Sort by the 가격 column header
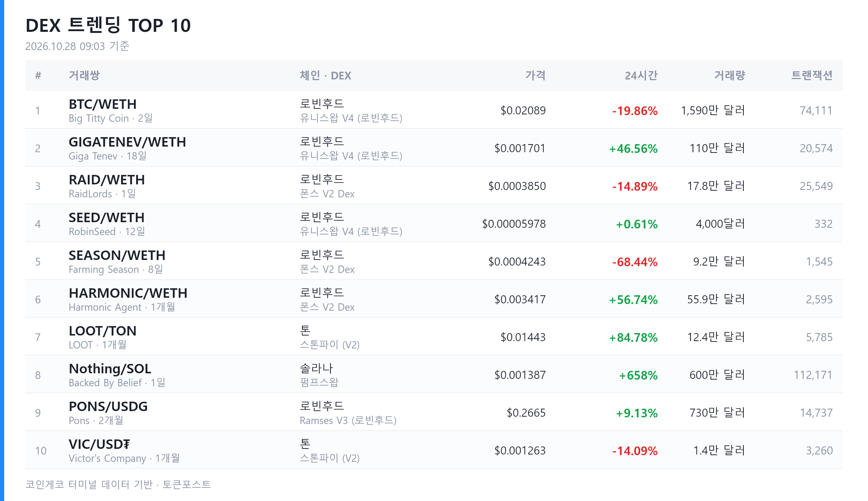This screenshot has height=501, width=868. (x=535, y=76)
